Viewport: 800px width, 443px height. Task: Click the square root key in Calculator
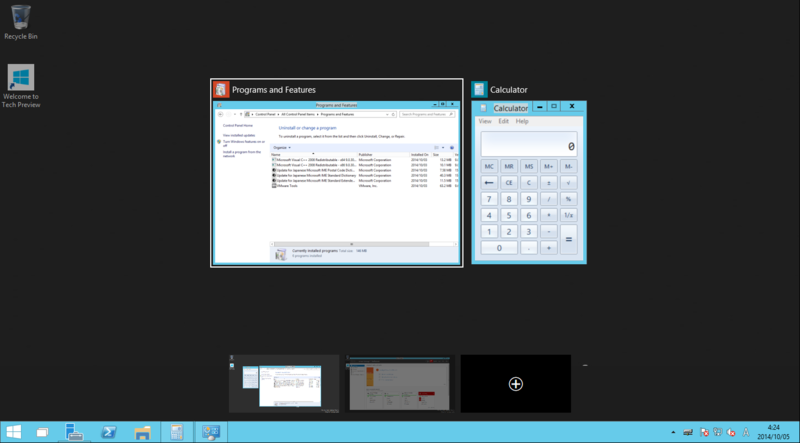[568, 183]
